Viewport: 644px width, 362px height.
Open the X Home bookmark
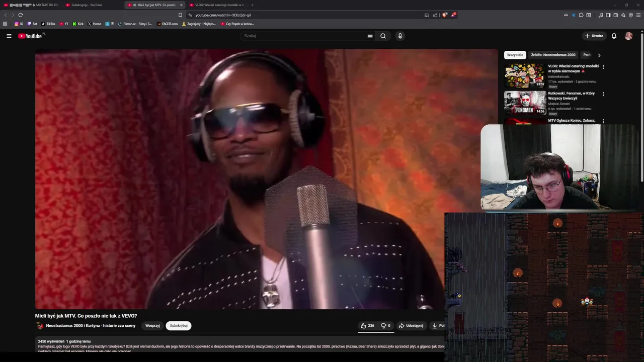click(94, 24)
